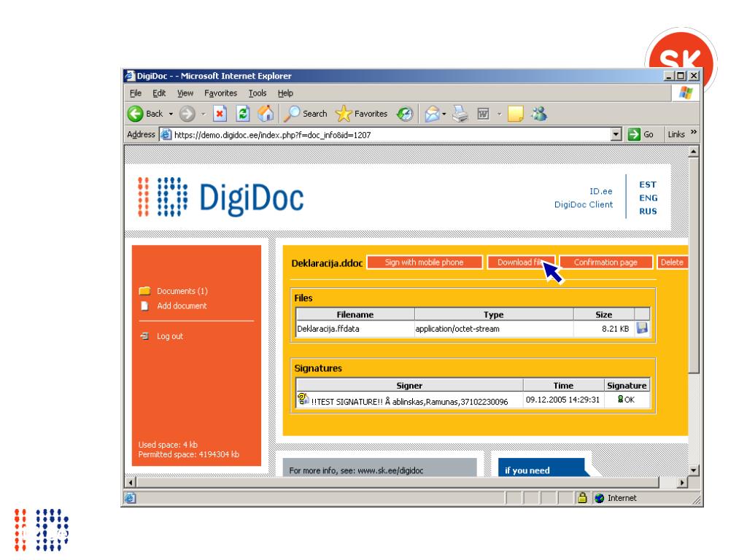Save Deklaracija.ffdata with floppy disk icon
The width and height of the screenshot is (747, 560).
(x=642, y=328)
